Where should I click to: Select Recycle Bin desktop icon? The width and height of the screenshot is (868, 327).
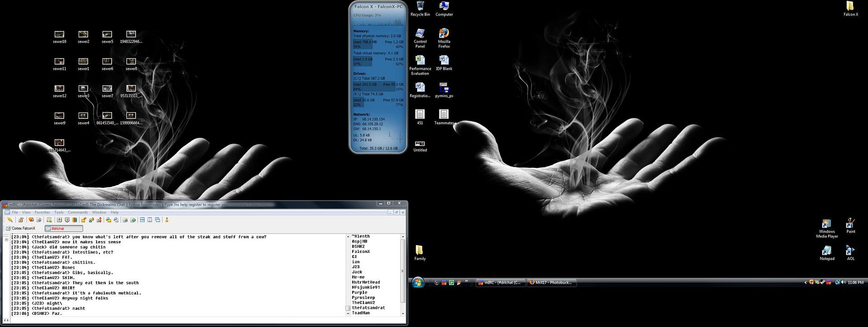[x=420, y=9]
